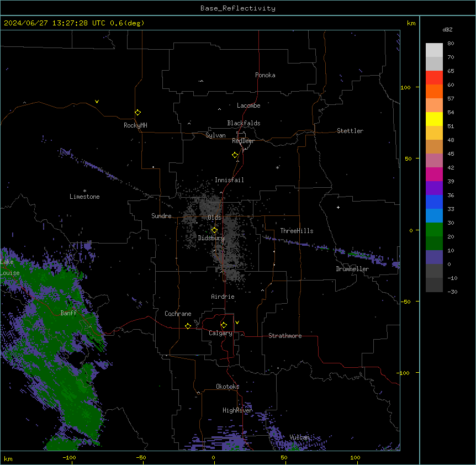Click the Drumheller city label

[x=352, y=269]
